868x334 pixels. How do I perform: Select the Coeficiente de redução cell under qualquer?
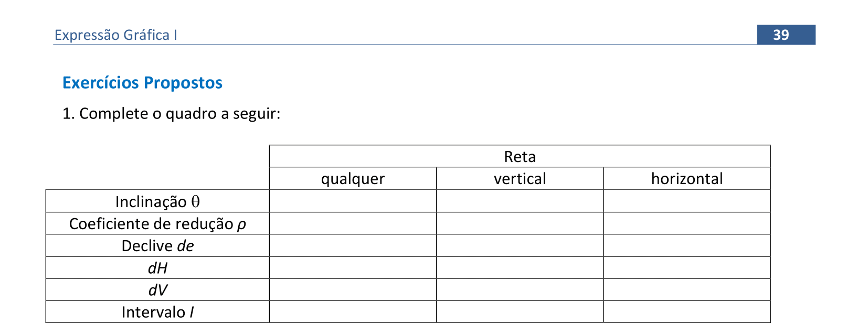coord(353,223)
